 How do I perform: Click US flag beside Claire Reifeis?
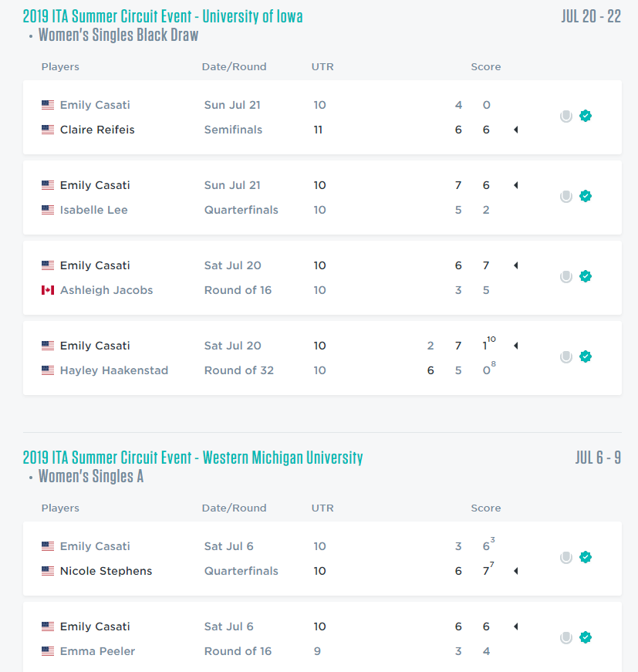point(48,130)
